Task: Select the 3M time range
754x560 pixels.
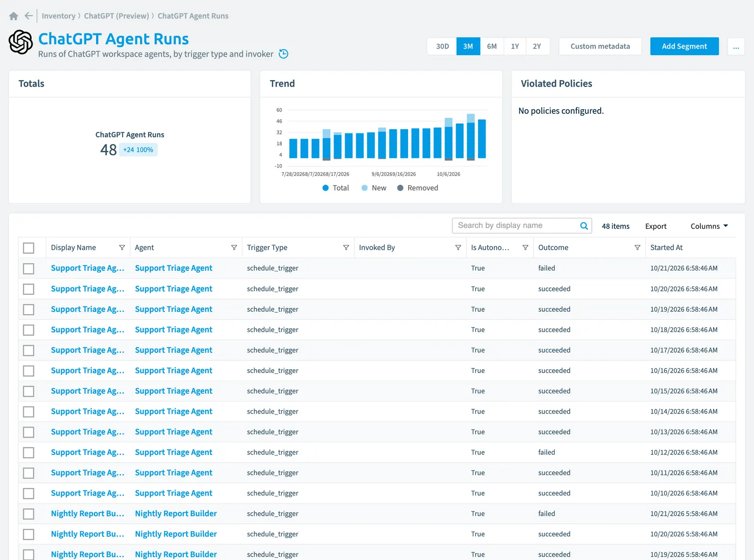Action: pos(468,46)
